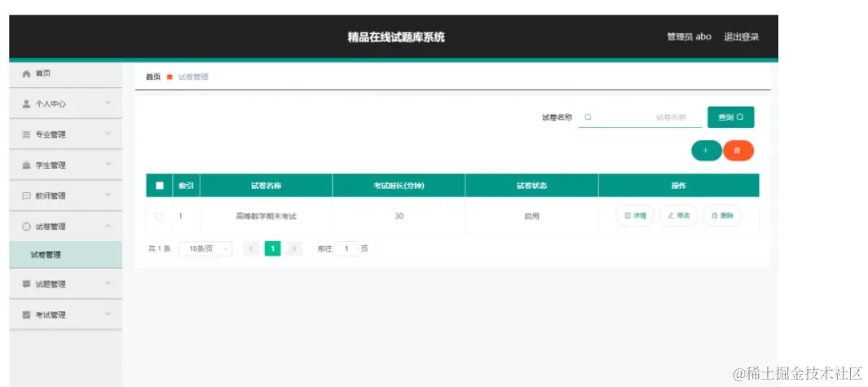The width and height of the screenshot is (868, 387).
Task: Expand the 个人中心 chevron
Action: pos(108,103)
